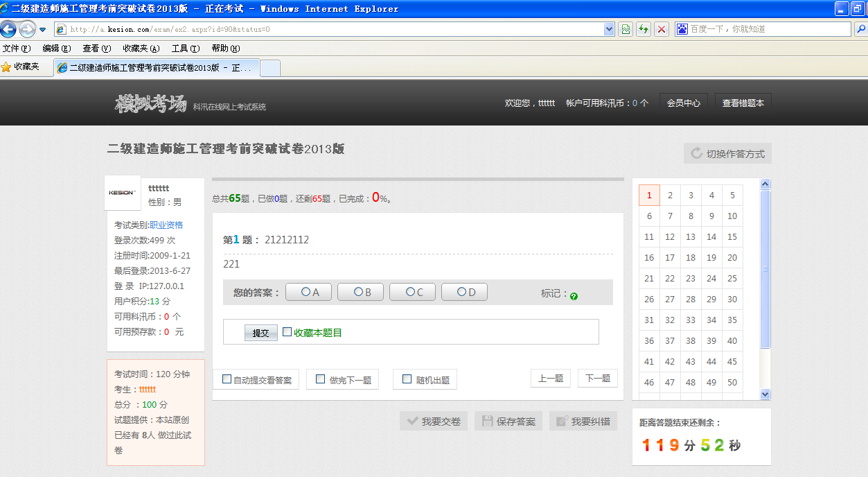
Task: Click the exam progress bar
Action: [x=418, y=180]
